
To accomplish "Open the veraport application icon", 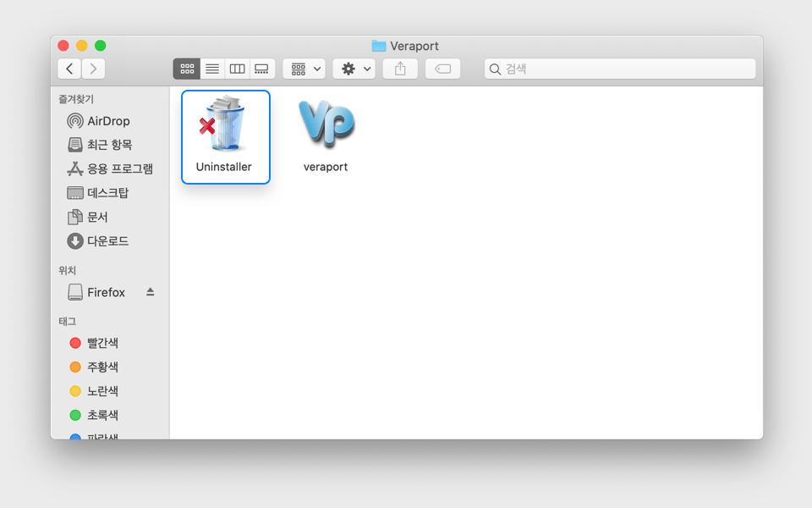I will tap(326, 125).
